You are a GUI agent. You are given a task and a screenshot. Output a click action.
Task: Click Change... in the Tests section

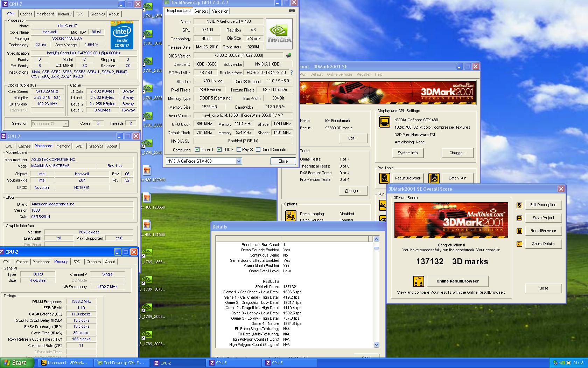click(x=353, y=191)
